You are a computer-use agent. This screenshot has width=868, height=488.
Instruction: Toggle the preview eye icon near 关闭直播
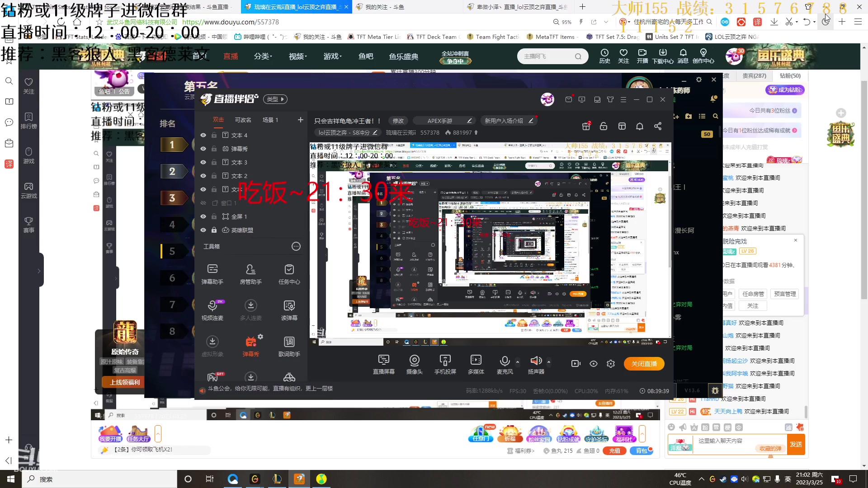(x=594, y=364)
